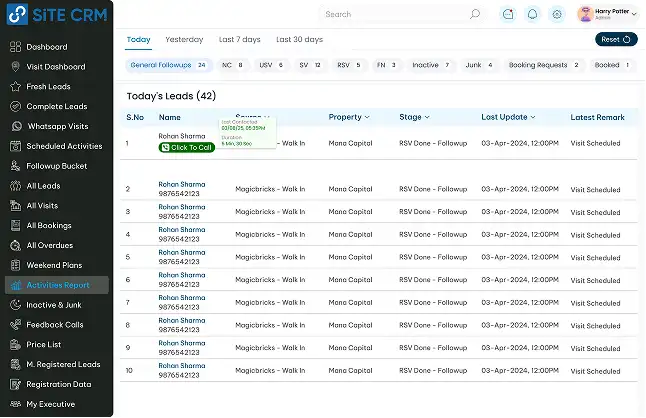Image resolution: width=646 pixels, height=418 pixels.
Task: Select the Booking Requests filter chip
Action: [544, 65]
